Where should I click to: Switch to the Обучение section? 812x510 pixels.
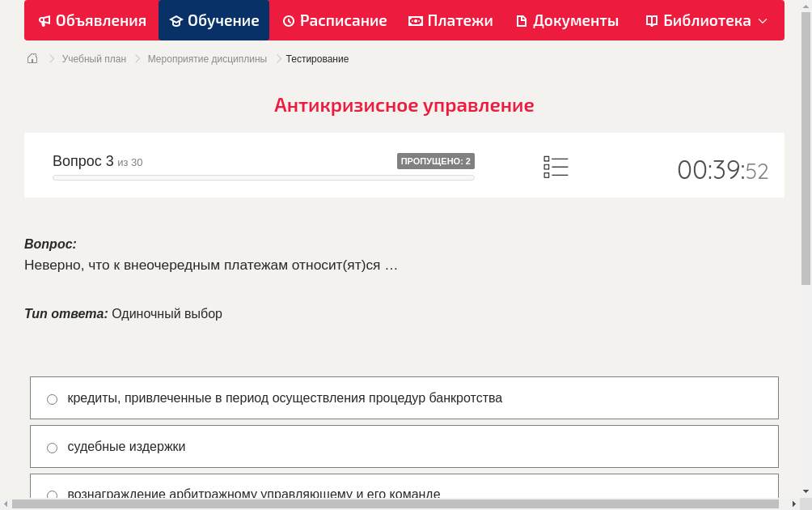(214, 20)
